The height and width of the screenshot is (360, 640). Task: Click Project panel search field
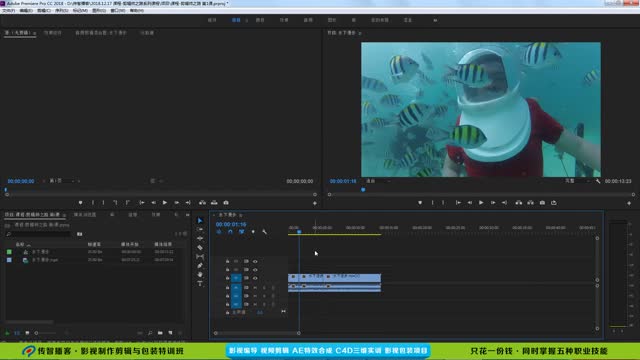pyautogui.click(x=39, y=234)
